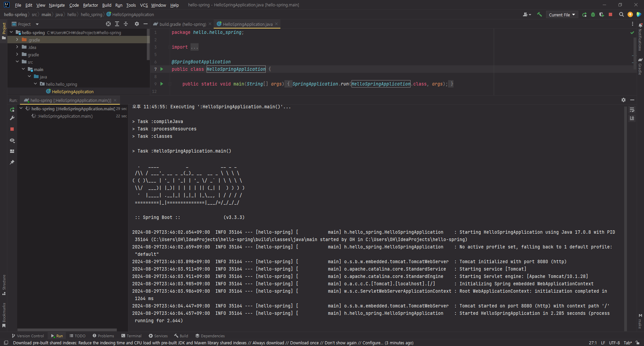644x346 pixels.
Task: Click the LF line separator in the status bar
Action: [603, 343]
